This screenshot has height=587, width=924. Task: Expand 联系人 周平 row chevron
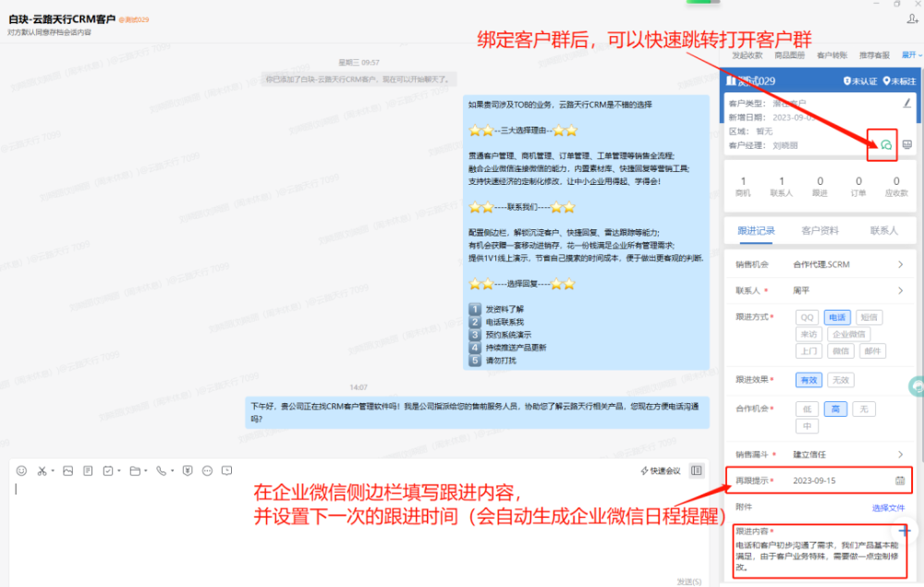(900, 290)
